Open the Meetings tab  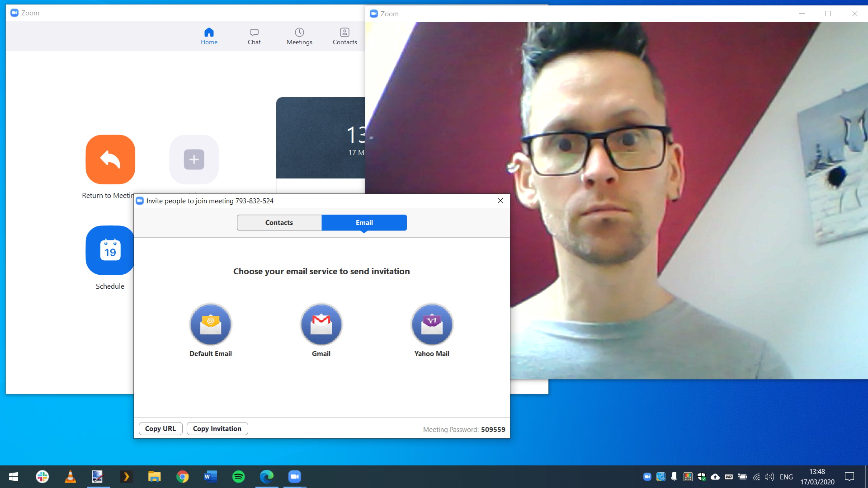pyautogui.click(x=299, y=36)
